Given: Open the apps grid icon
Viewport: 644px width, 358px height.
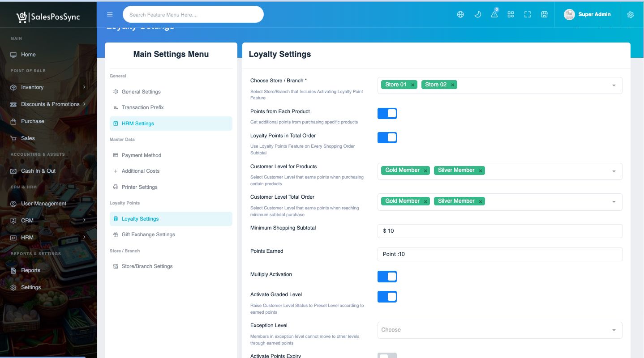Looking at the screenshot, I should coord(511,14).
